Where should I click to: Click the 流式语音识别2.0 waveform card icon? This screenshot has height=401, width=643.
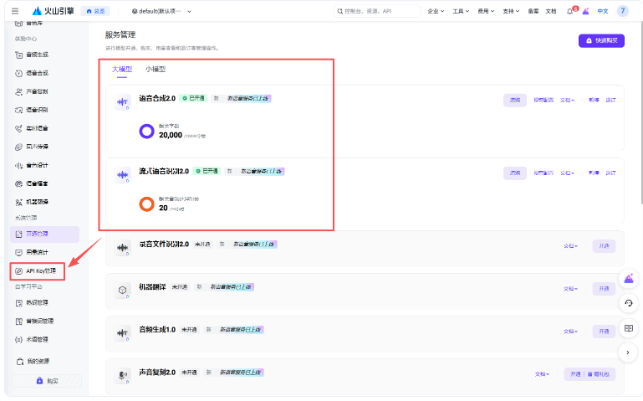click(122, 175)
